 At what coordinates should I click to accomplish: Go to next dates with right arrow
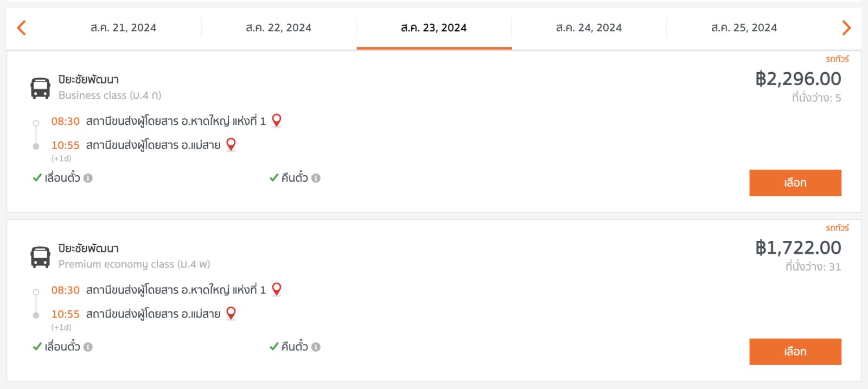click(846, 28)
